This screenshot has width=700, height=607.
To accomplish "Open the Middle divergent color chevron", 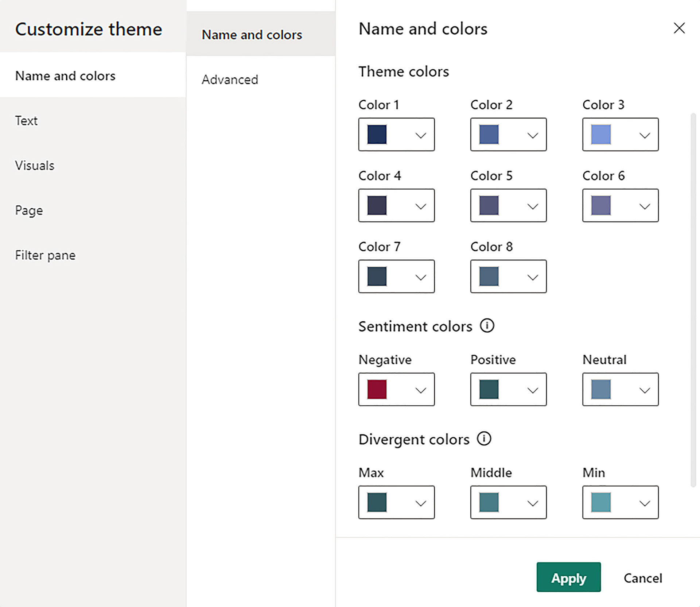I will pyautogui.click(x=533, y=503).
